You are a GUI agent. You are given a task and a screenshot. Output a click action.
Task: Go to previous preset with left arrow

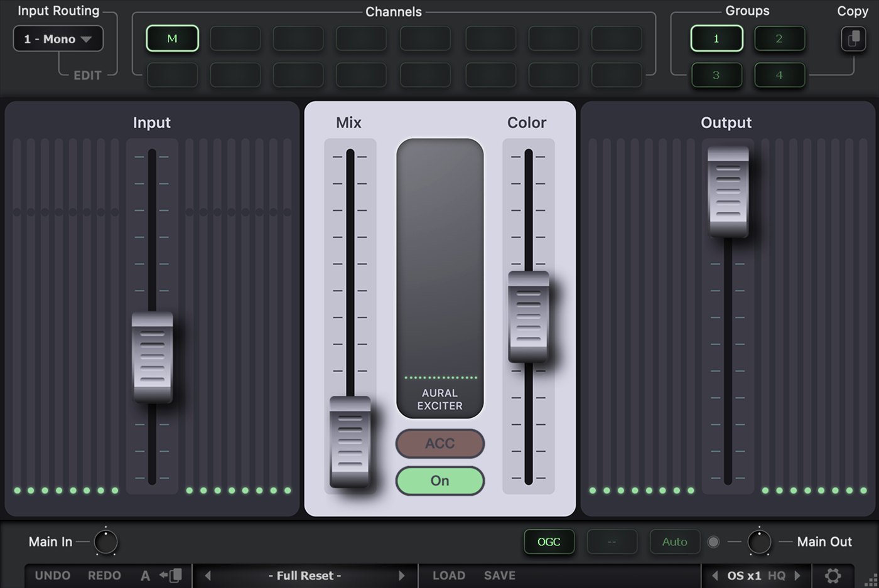click(x=208, y=575)
